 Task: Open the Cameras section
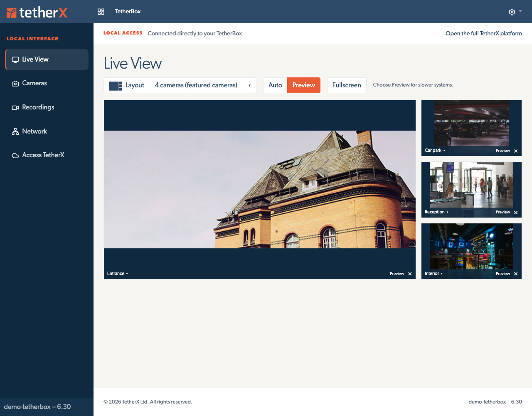coord(47,84)
